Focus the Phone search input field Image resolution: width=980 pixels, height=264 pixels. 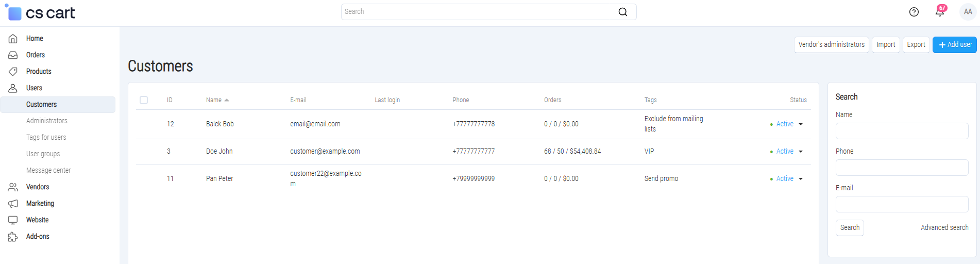901,168
